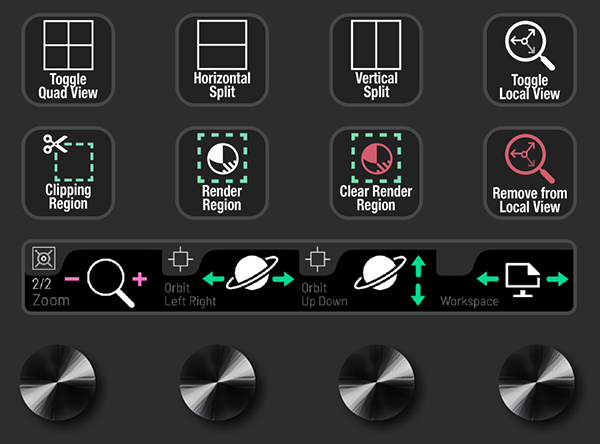Click the white magnifying glass Zoom icon

tap(111, 282)
